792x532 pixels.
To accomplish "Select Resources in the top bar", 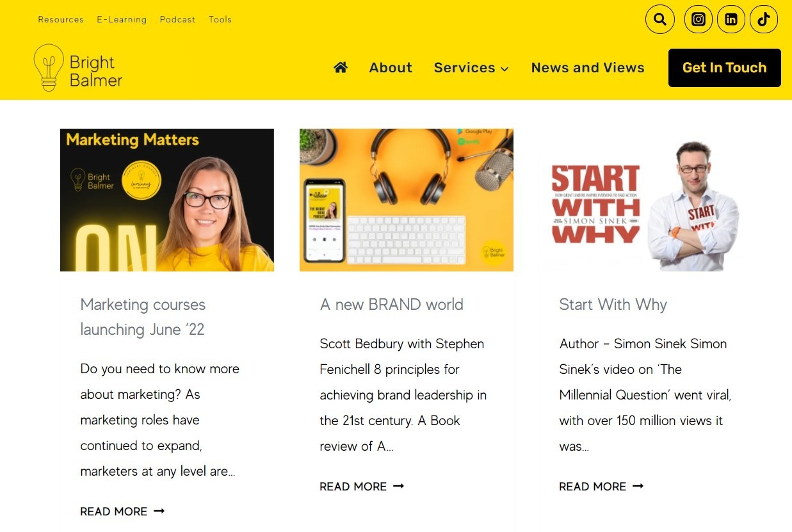I will tap(61, 19).
